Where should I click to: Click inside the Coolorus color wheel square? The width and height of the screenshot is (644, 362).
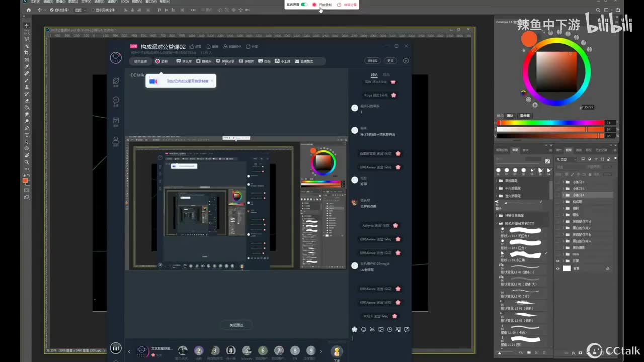[x=556, y=71]
